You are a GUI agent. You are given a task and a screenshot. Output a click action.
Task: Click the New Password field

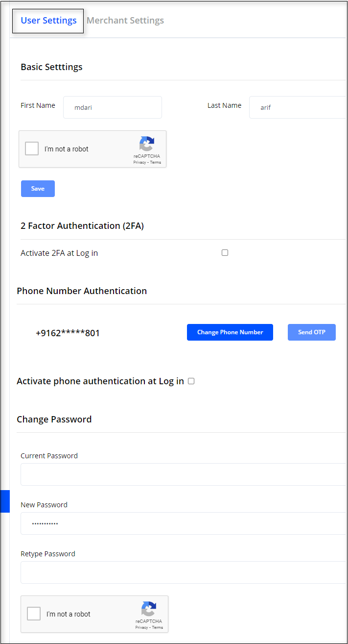(183, 523)
